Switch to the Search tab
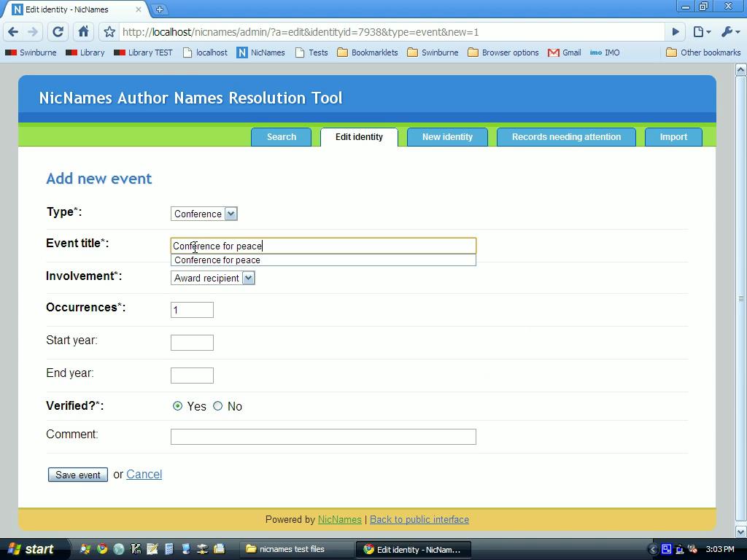The width and height of the screenshot is (747, 560). pyautogui.click(x=281, y=137)
